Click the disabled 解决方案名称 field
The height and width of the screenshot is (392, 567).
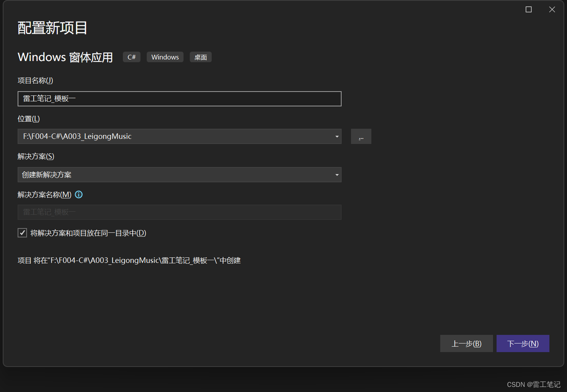pyautogui.click(x=180, y=212)
